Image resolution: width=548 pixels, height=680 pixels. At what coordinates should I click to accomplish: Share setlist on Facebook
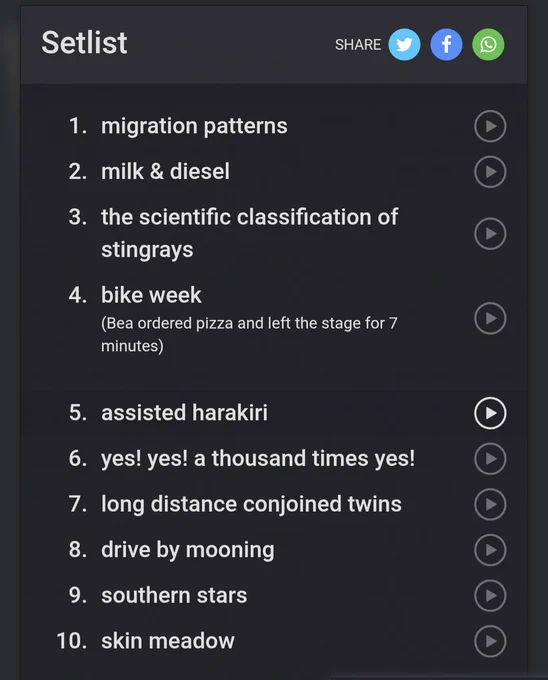click(x=446, y=45)
